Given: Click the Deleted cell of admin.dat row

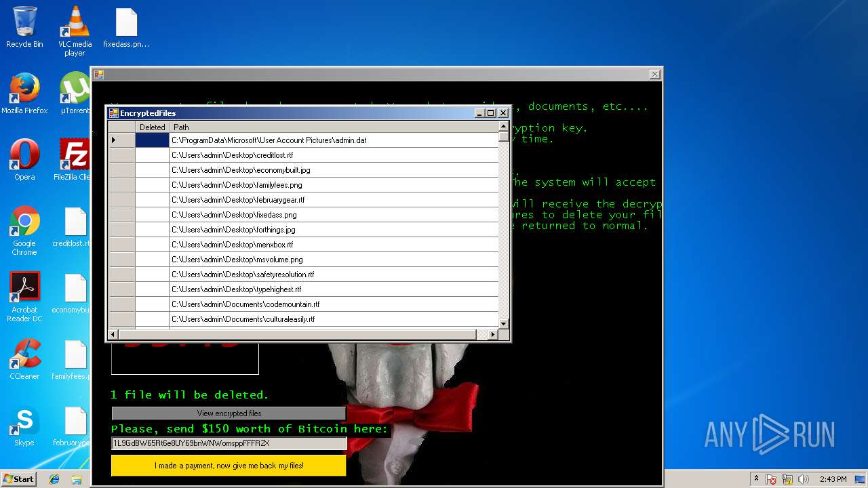Looking at the screenshot, I should (152, 140).
